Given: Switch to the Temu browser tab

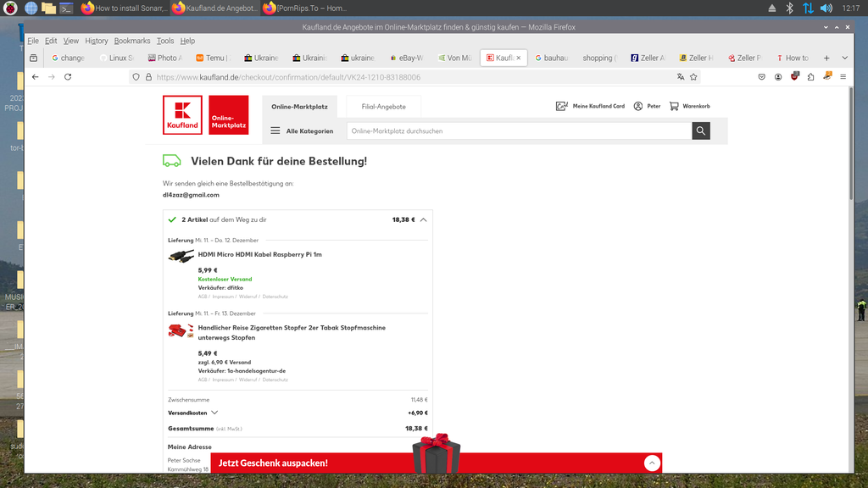Looking at the screenshot, I should click(x=214, y=58).
